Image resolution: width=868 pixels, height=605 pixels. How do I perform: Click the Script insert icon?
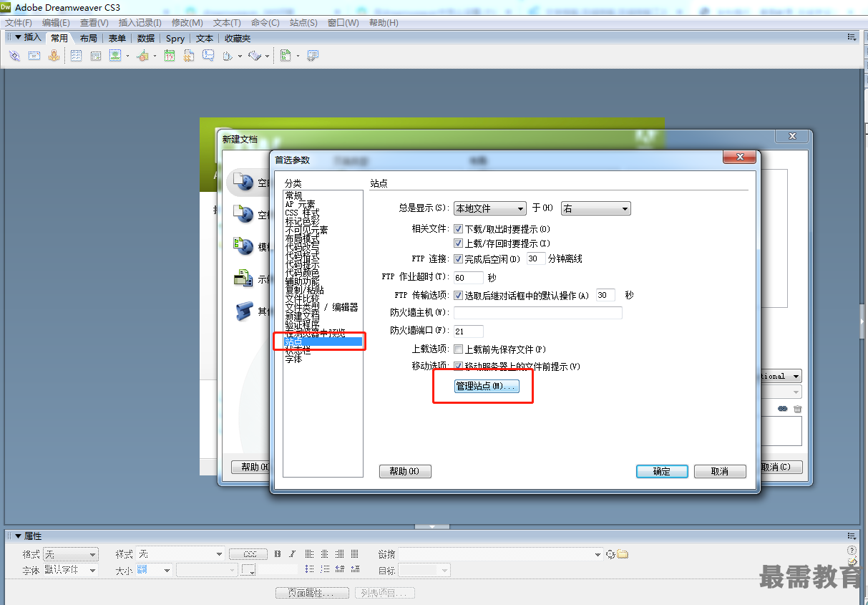(255, 56)
